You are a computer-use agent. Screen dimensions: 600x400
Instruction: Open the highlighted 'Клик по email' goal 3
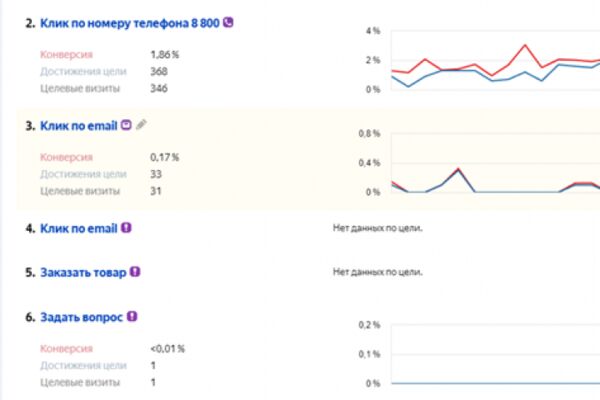[x=78, y=126]
